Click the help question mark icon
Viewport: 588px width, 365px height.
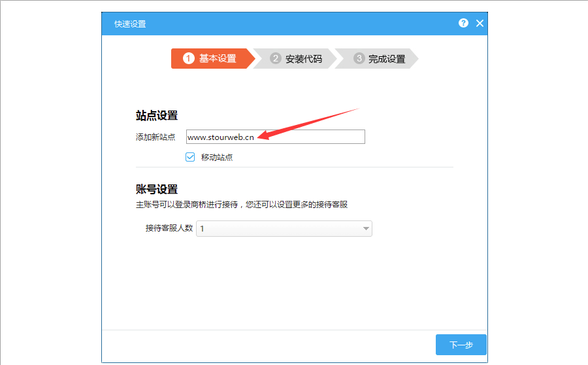click(x=463, y=23)
